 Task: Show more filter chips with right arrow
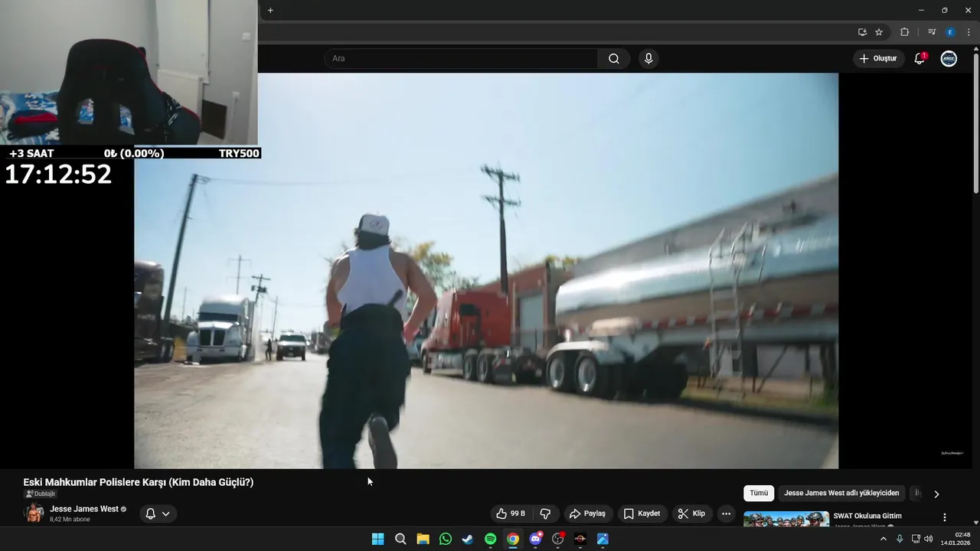click(x=936, y=494)
